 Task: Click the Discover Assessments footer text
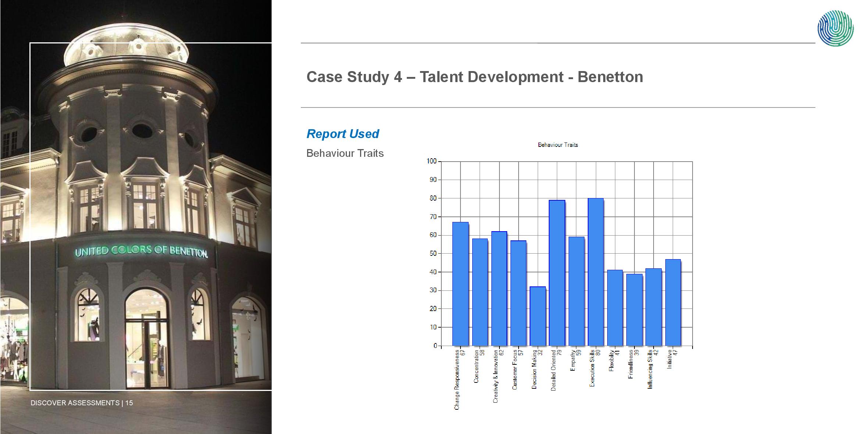(82, 403)
